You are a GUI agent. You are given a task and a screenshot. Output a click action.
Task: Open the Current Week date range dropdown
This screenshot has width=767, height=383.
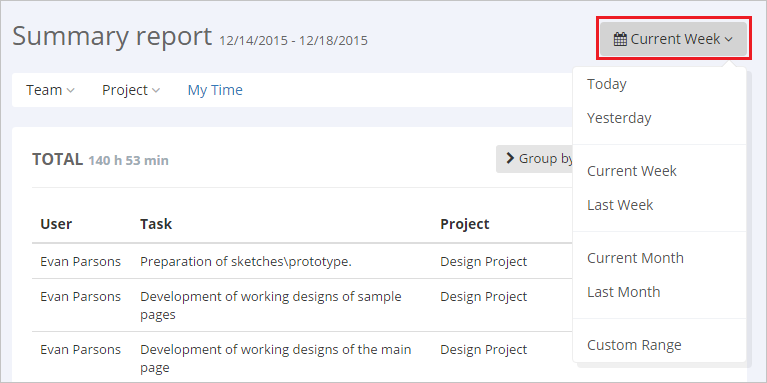tap(673, 39)
